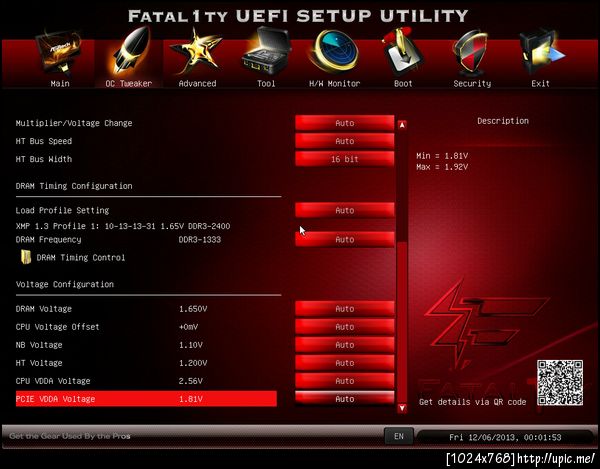Open DRAM Voltage Auto dropdown
The height and width of the screenshot is (469, 600).
(x=344, y=309)
